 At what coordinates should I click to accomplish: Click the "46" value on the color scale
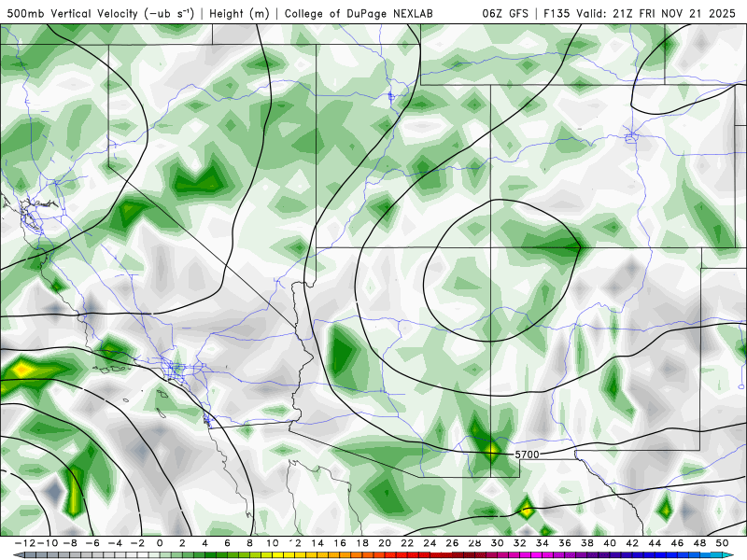click(x=677, y=543)
